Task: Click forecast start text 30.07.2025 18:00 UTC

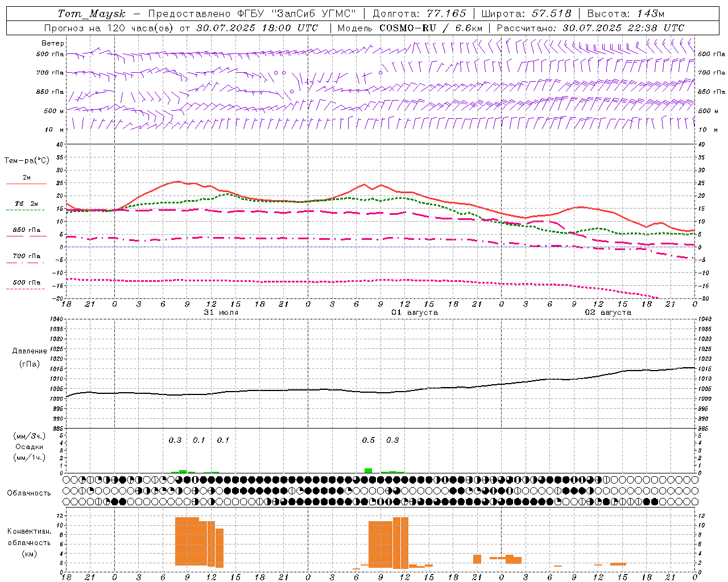Action: tap(257, 28)
